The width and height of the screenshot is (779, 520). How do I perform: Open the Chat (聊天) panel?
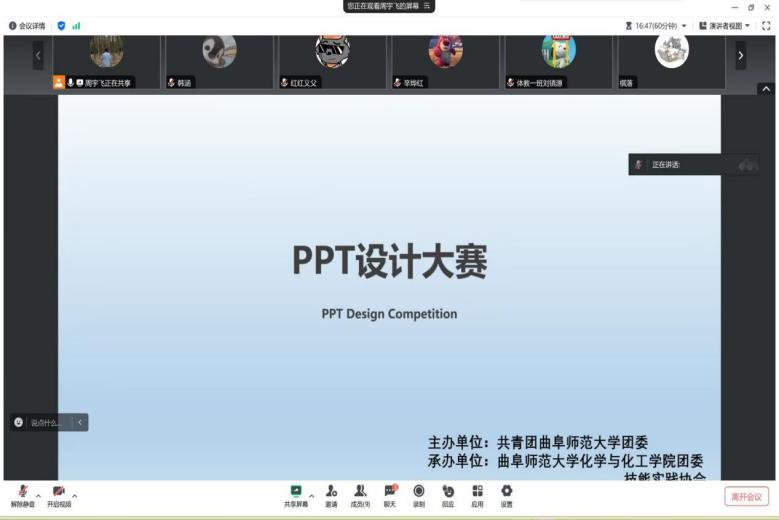tap(390, 492)
